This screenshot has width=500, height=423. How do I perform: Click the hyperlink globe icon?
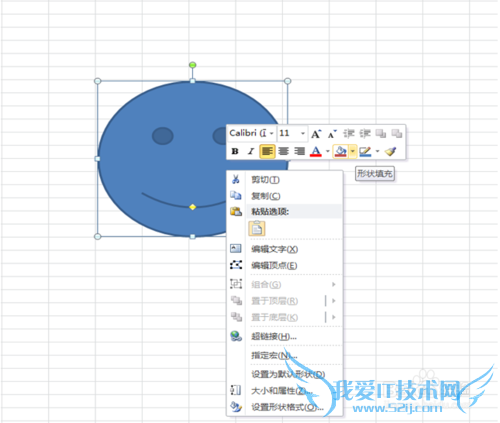236,336
